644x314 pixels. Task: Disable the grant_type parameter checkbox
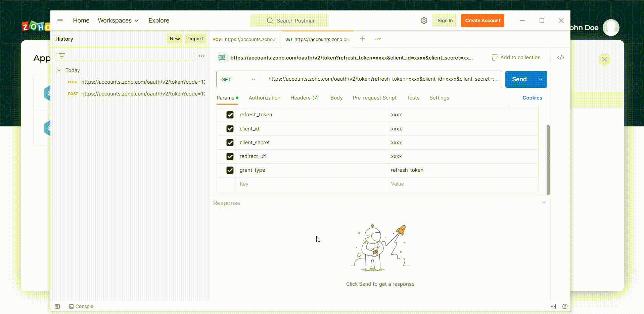[230, 170]
